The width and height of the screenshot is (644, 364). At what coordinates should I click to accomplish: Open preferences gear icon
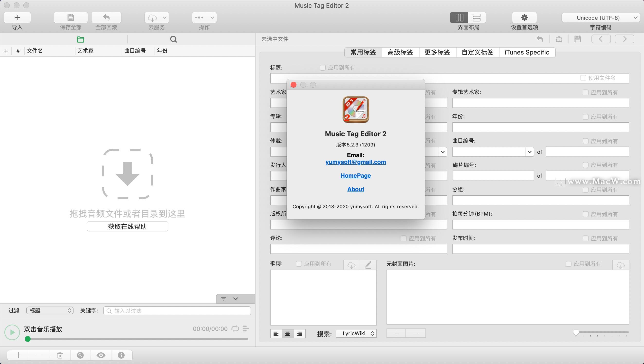click(x=524, y=18)
